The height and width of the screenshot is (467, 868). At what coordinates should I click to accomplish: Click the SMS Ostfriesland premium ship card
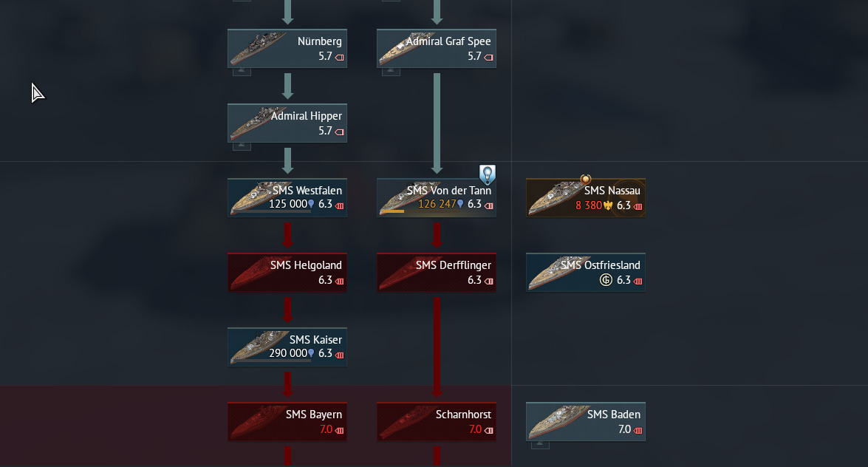(586, 273)
